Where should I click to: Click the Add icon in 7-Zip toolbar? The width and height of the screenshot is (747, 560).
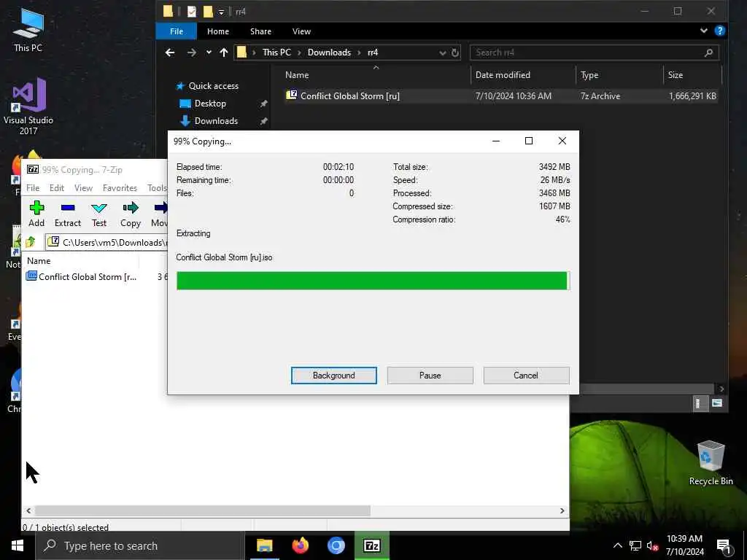pyautogui.click(x=36, y=208)
